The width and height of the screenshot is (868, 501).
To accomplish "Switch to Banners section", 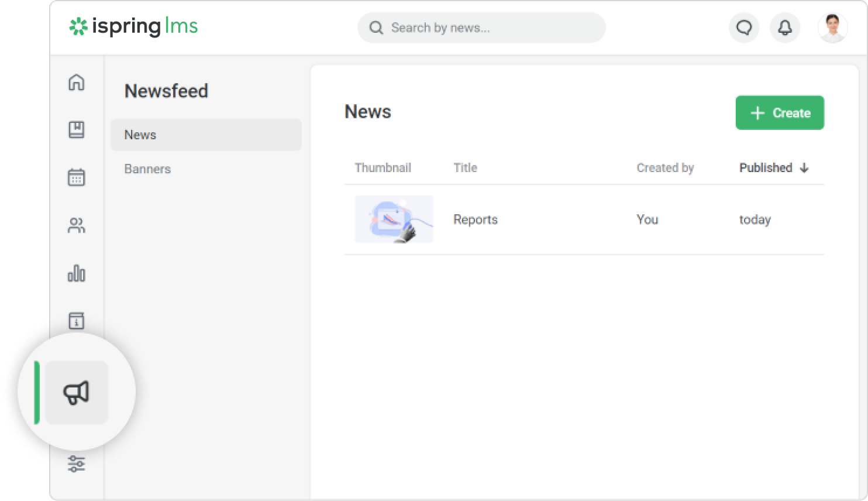I will (148, 169).
